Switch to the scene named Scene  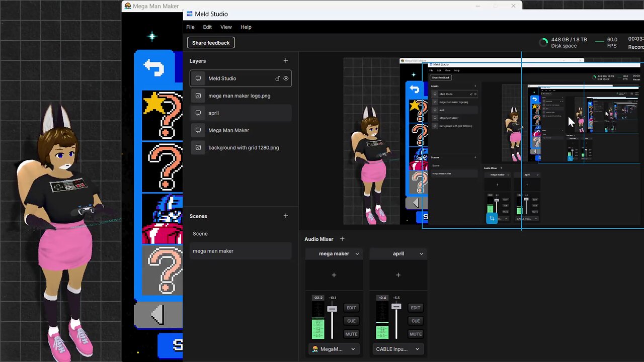pyautogui.click(x=240, y=234)
